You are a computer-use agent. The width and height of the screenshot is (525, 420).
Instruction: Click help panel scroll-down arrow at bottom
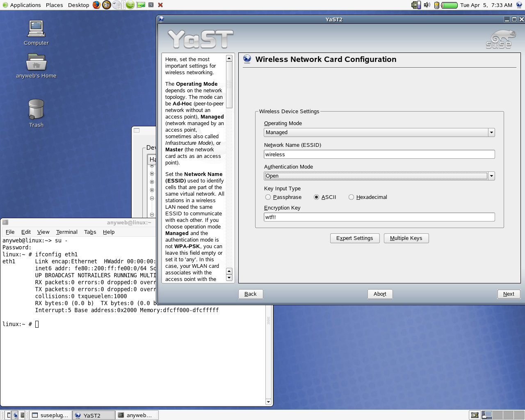point(229,278)
